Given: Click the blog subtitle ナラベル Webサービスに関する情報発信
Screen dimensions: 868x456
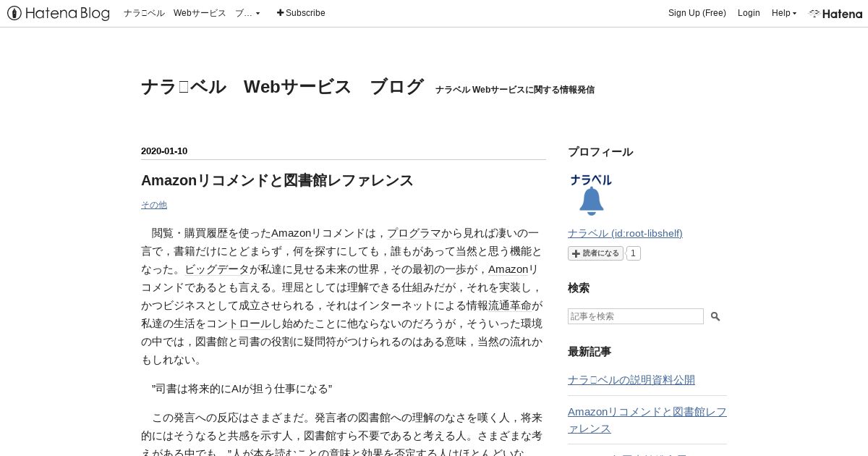Looking at the screenshot, I should 515,90.
